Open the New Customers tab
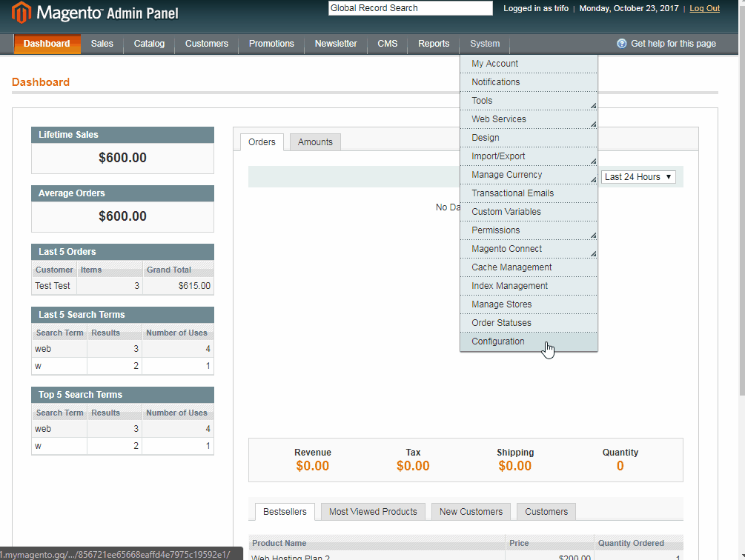This screenshot has height=560, width=745. [470, 511]
